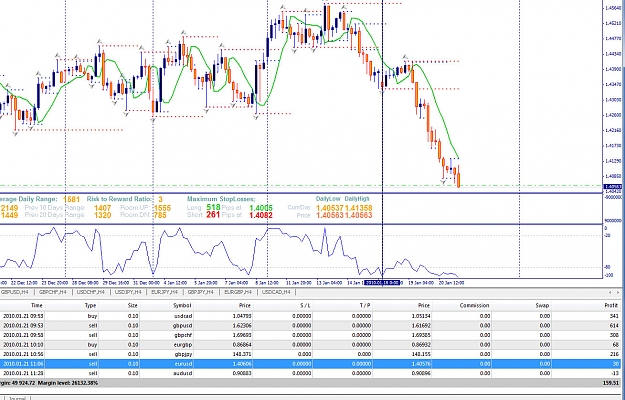Click the Risk to Reward Ratio label
Viewport: 625px width, 400px height.
point(119,199)
